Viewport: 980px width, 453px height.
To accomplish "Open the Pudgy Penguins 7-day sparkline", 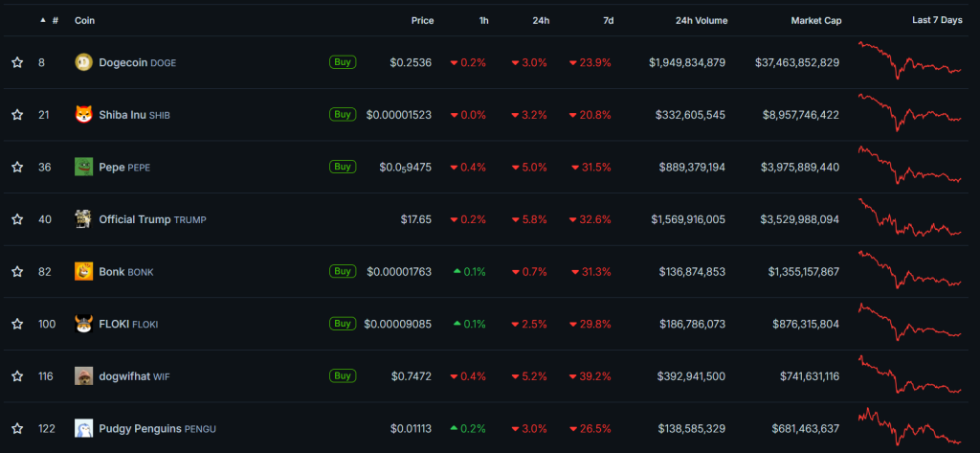I will click(911, 425).
